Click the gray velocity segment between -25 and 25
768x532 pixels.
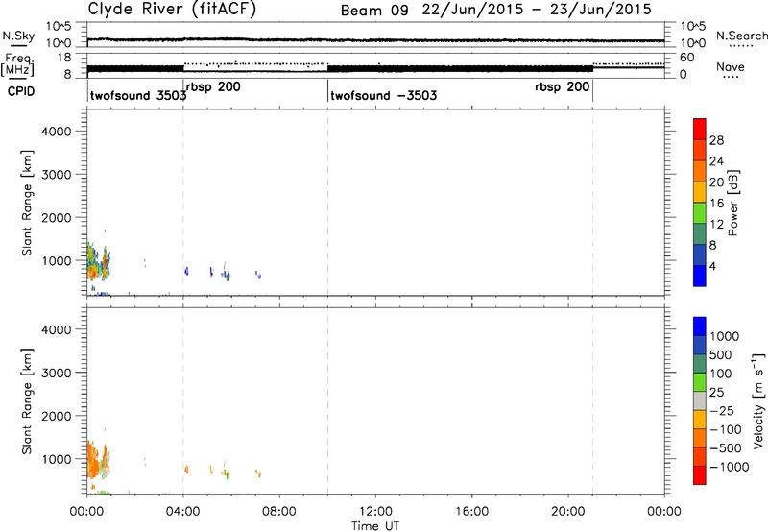[x=700, y=400]
